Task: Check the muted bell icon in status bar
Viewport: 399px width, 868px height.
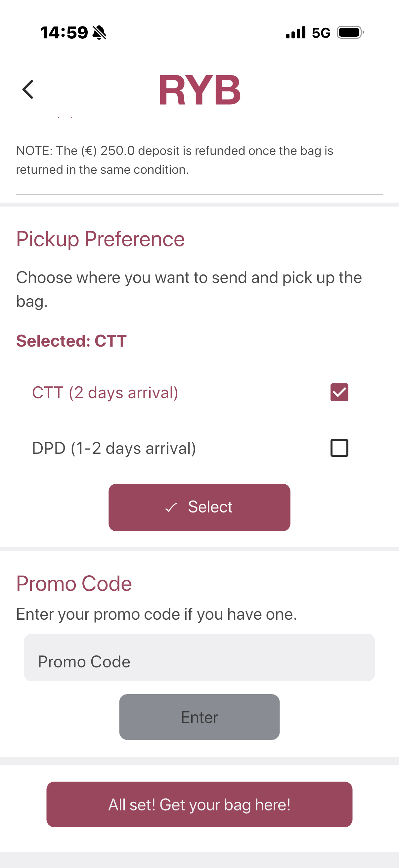Action: click(99, 33)
